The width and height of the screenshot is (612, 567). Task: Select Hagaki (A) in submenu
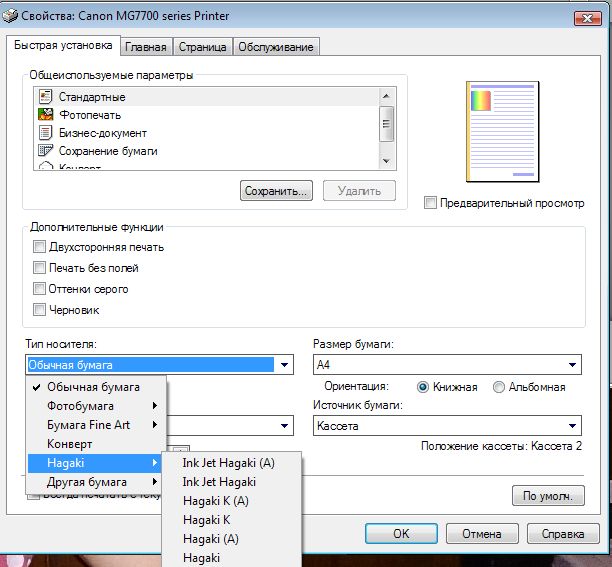(231, 539)
